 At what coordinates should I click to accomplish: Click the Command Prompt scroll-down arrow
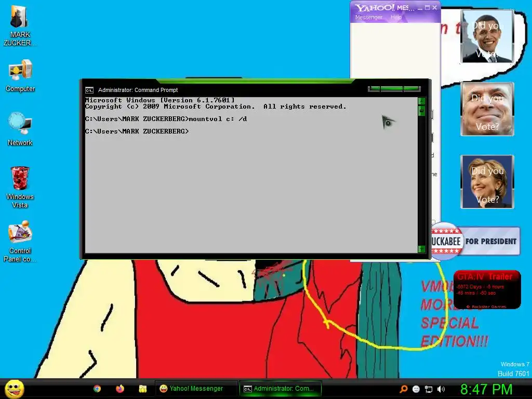click(x=421, y=249)
